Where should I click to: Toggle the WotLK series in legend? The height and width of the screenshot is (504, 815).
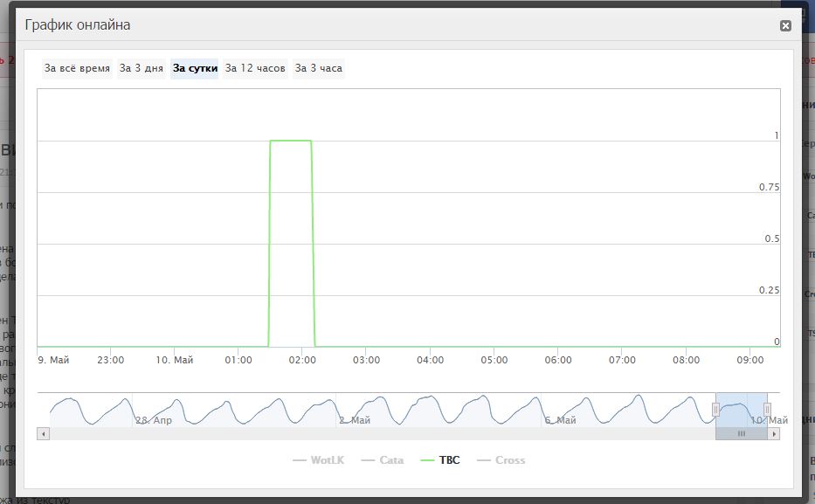coord(318,459)
